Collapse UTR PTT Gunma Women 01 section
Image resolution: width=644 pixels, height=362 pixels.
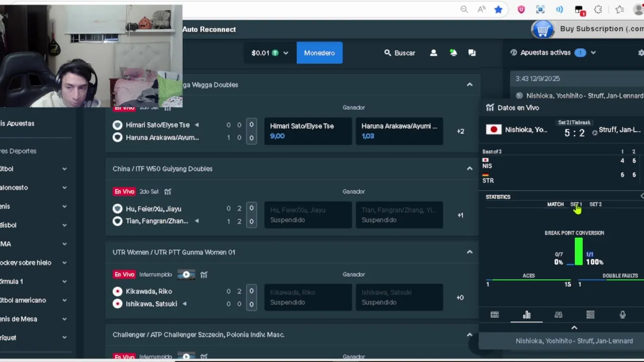pos(469,252)
